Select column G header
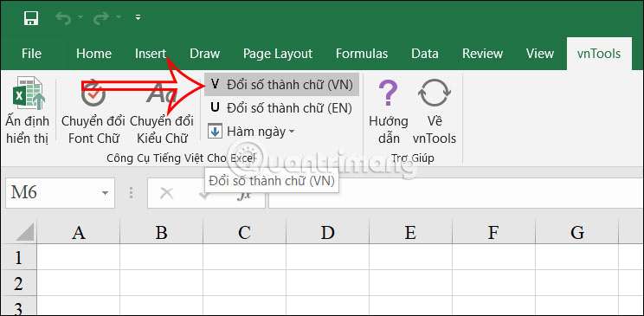Image resolution: width=644 pixels, height=316 pixels. pyautogui.click(x=577, y=233)
